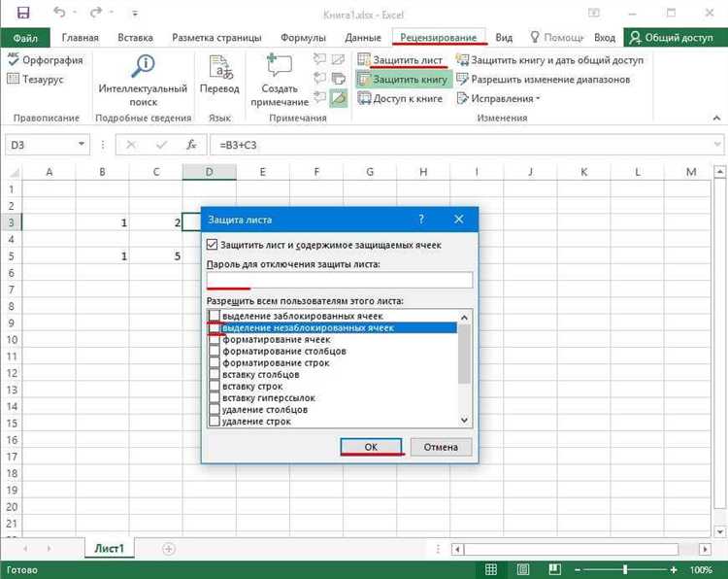Switch to the Вставка tab
728x579 pixels.
click(135, 38)
